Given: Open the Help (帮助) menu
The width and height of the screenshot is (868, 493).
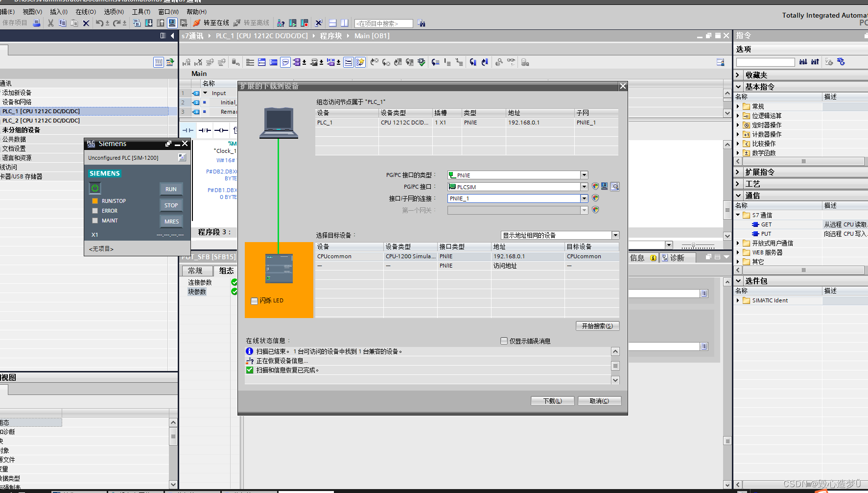Looking at the screenshot, I should tap(197, 12).
